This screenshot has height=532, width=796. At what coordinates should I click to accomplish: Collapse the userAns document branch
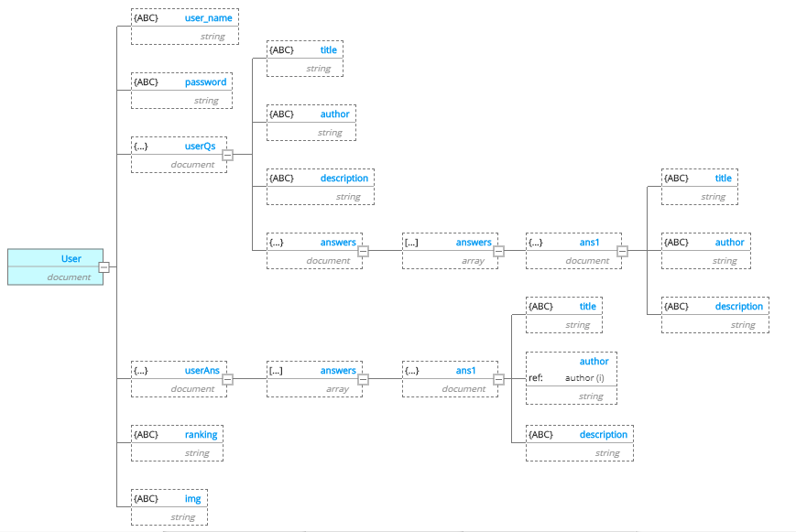(x=228, y=379)
